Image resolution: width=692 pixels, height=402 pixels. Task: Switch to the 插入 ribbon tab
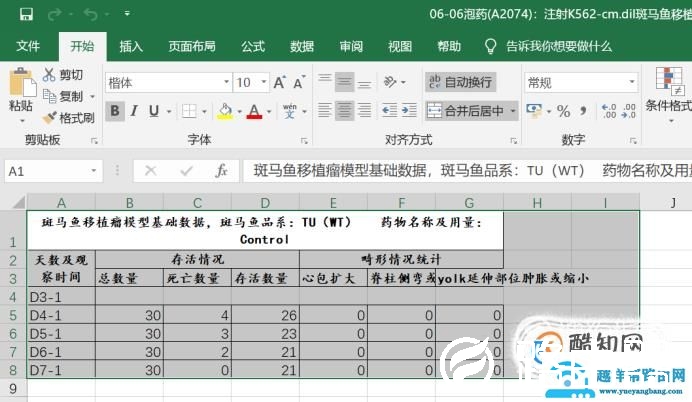point(131,46)
